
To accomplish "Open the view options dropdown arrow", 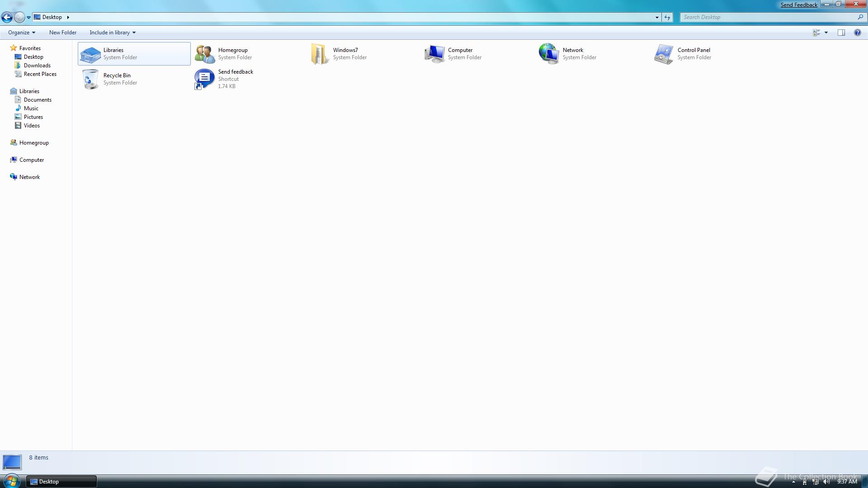I will (x=826, y=33).
